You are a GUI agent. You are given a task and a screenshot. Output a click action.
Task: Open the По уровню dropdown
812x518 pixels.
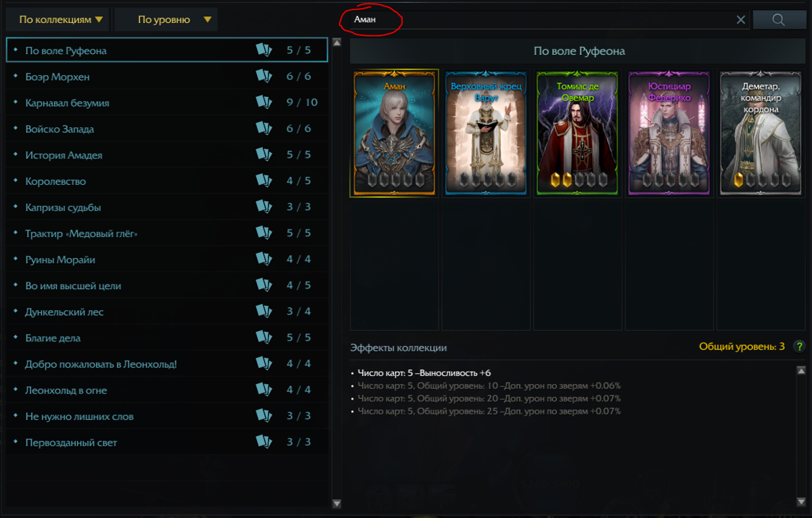(166, 20)
